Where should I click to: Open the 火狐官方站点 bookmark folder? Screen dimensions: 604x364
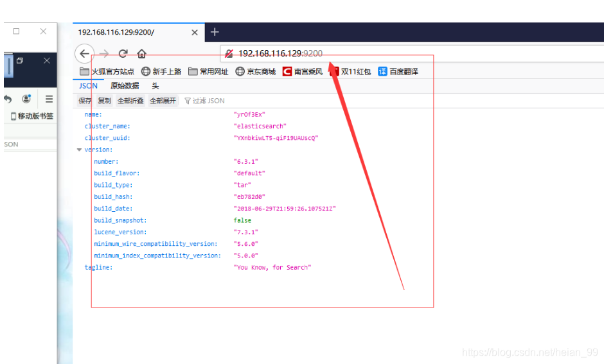(107, 72)
